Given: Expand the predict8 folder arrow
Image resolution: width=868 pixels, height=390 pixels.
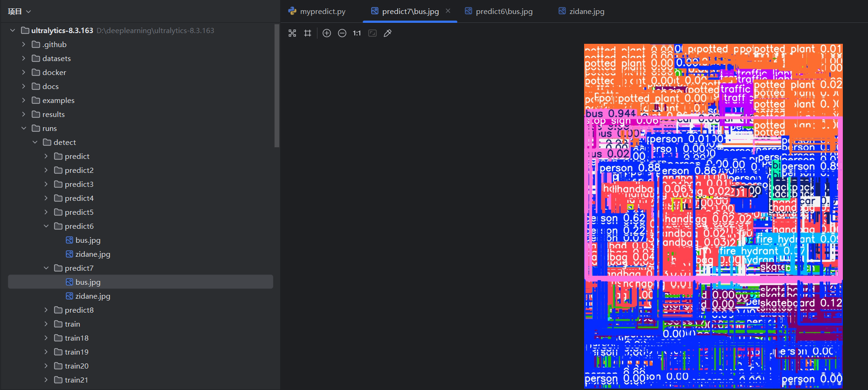Looking at the screenshot, I should coord(46,310).
